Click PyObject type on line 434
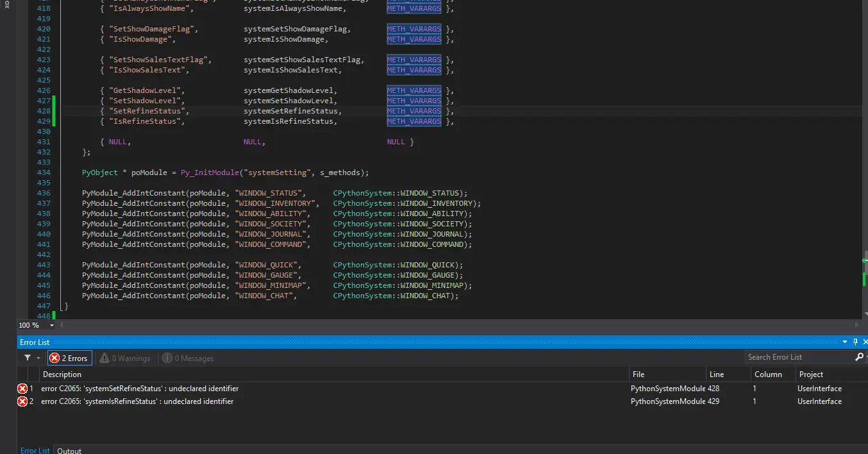Screen dimensions: 868x454 pos(99,172)
